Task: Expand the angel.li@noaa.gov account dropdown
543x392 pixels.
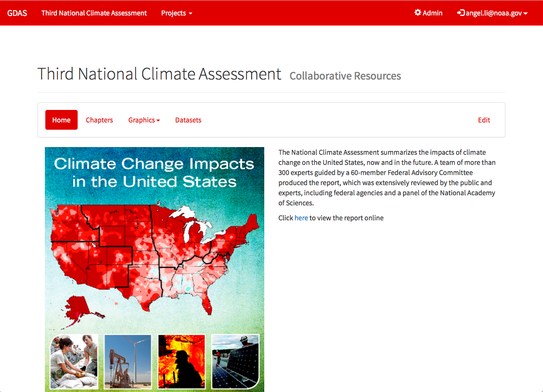Action: (492, 13)
